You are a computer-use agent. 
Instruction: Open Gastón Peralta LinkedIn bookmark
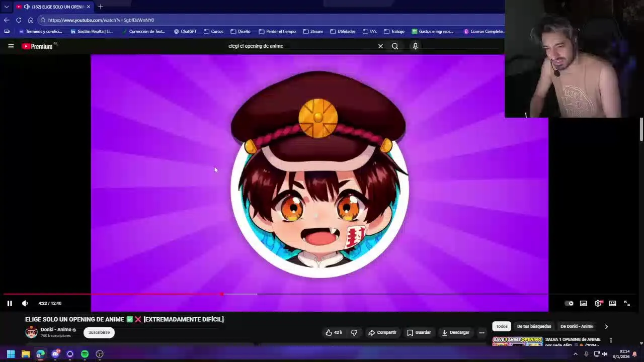coord(92,31)
